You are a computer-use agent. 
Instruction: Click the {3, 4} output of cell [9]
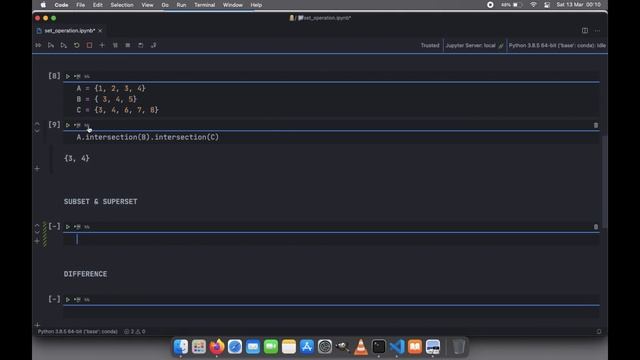coord(77,158)
